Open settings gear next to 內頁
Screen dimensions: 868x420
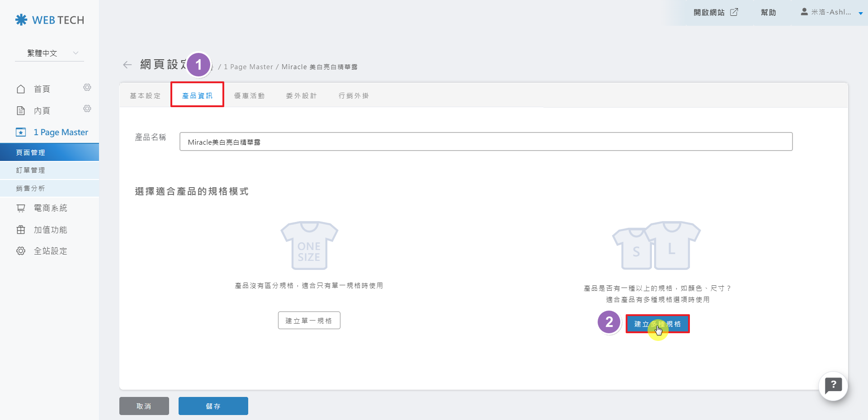click(x=87, y=109)
